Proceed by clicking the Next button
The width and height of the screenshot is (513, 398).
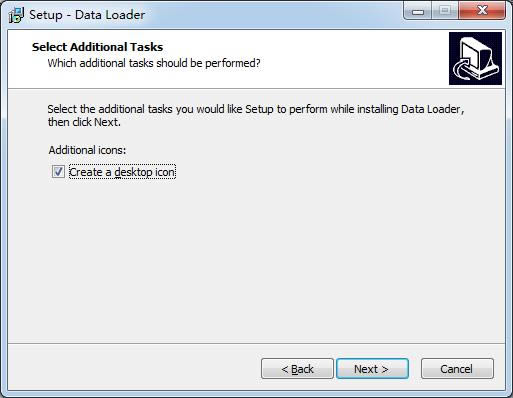click(372, 369)
